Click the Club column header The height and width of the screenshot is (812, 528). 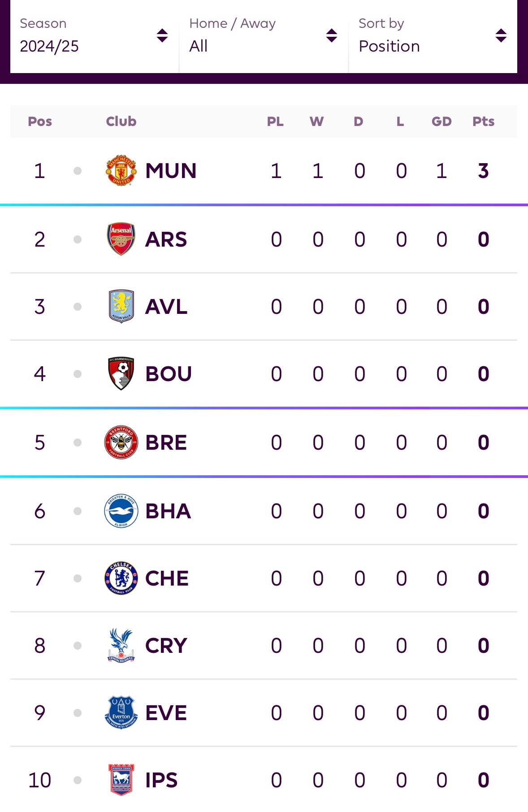tap(121, 122)
